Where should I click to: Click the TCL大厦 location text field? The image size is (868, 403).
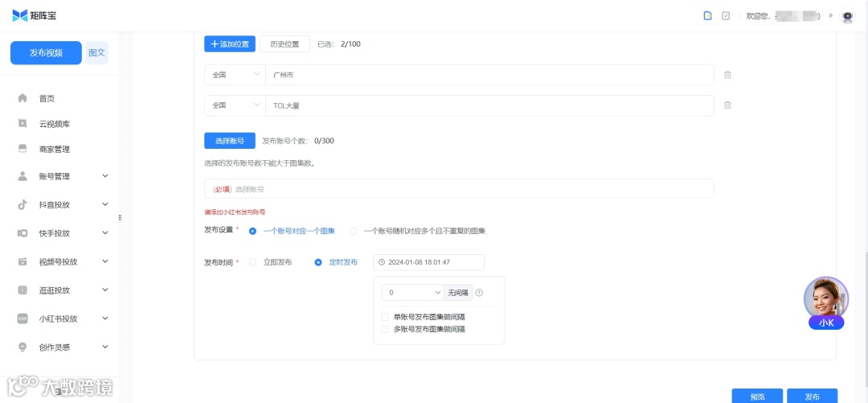[490, 105]
